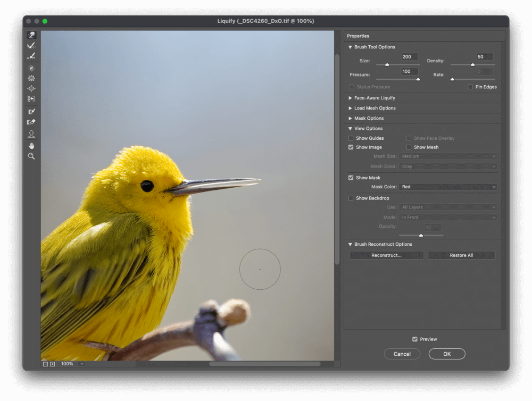Click the Restore All button
This screenshot has width=532, height=401.
click(461, 255)
